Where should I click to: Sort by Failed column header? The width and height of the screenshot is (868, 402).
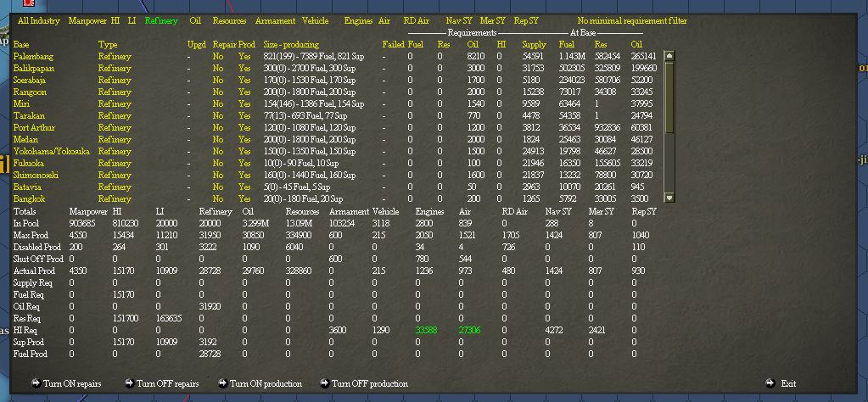(x=393, y=44)
